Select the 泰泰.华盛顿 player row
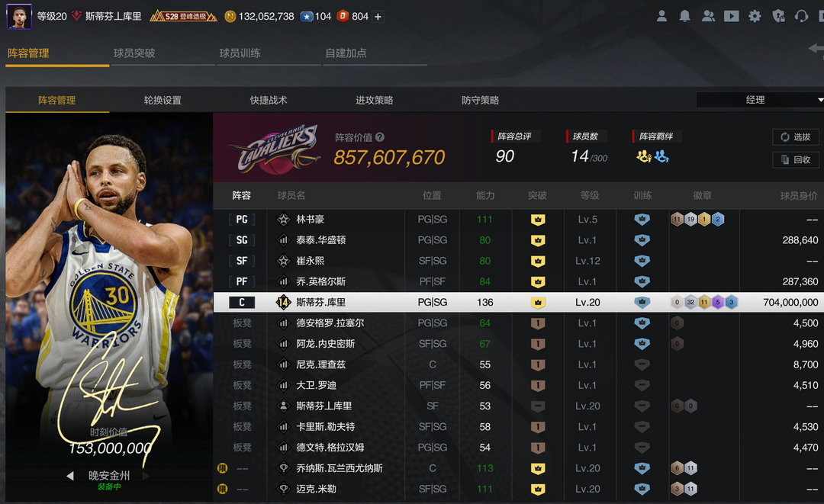The height and width of the screenshot is (504, 824). 320,240
